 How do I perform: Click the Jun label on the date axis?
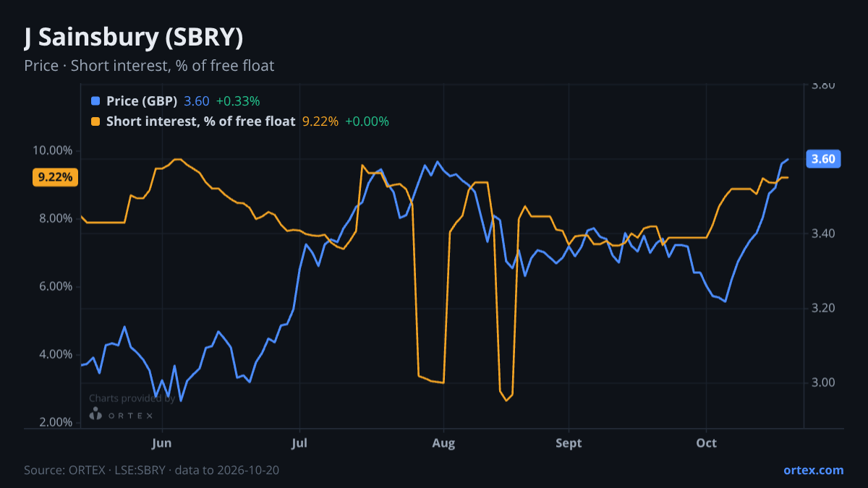tap(163, 442)
